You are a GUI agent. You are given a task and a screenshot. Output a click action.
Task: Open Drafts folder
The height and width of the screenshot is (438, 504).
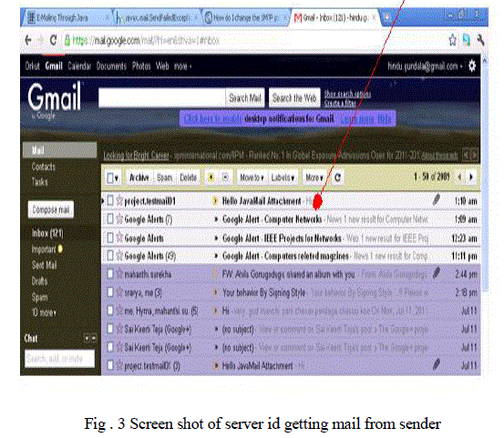[39, 281]
